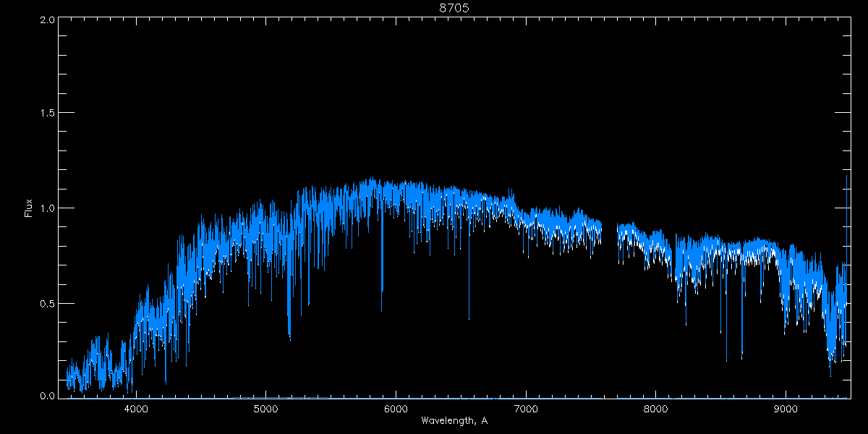Screen dimensions: 868x434
Task: Click the 8000 x-axis tick label
Action: coord(656,409)
